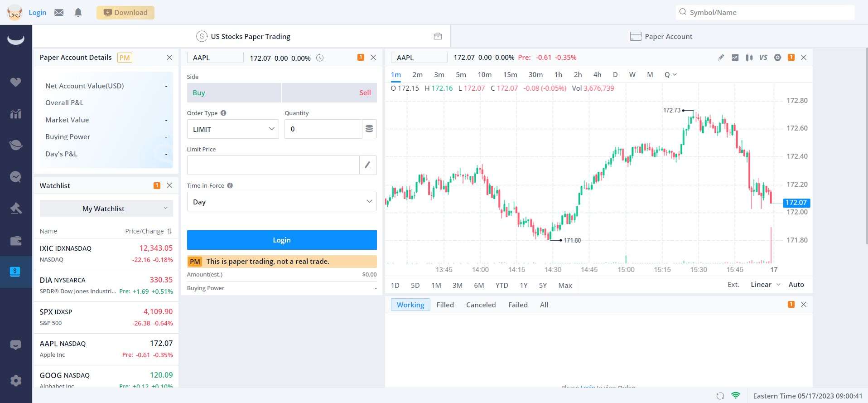The image size is (868, 403).
Task: Switch chart to 1h interval
Action: [558, 75]
